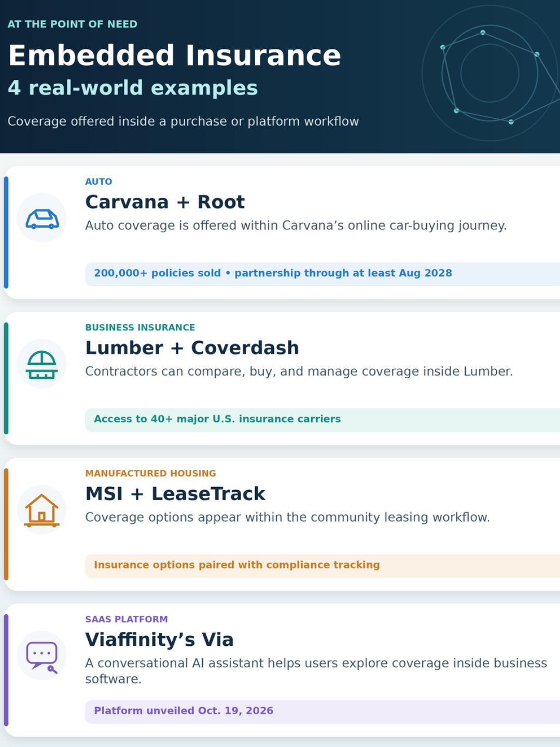The width and height of the screenshot is (560, 747).
Task: Click the "4 real-world examples" subtitle
Action: pyautogui.click(x=133, y=88)
